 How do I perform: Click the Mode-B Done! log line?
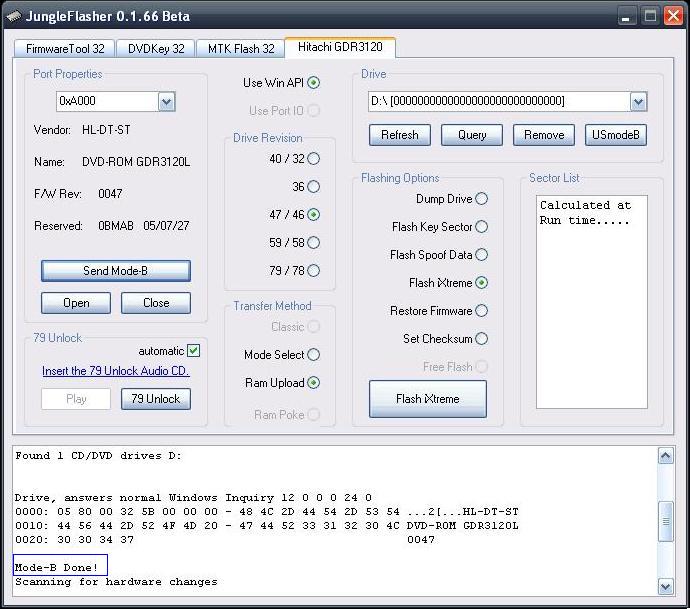56,568
